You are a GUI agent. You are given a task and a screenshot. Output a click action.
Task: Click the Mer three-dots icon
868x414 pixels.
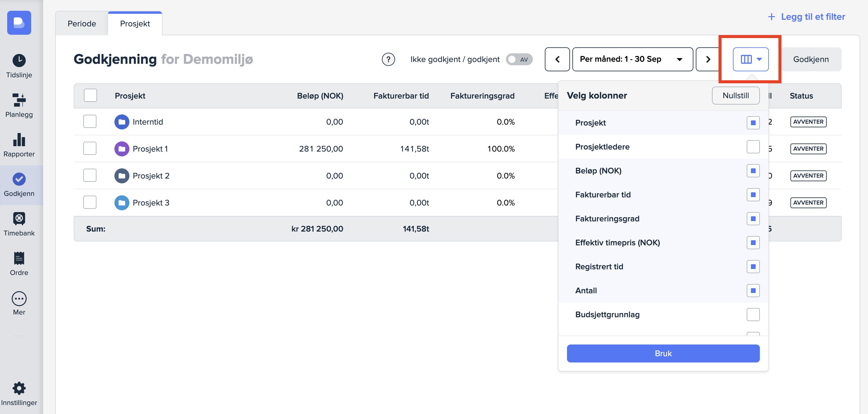tap(19, 299)
